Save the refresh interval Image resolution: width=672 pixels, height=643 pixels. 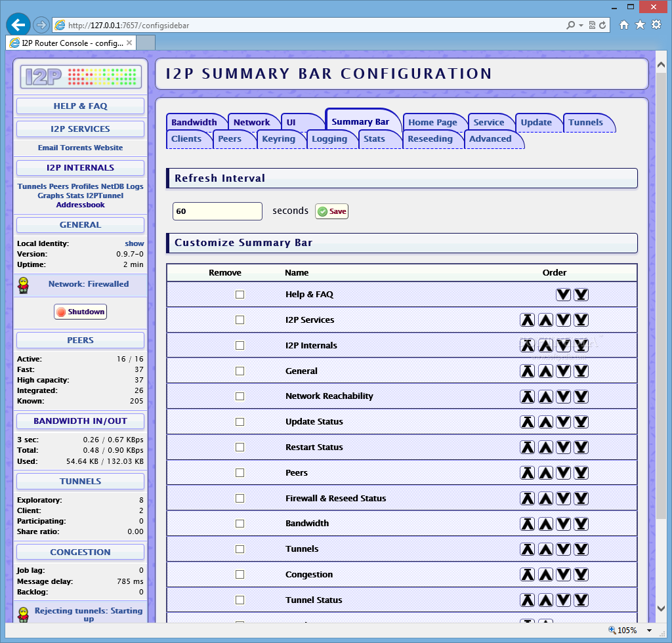tap(331, 211)
